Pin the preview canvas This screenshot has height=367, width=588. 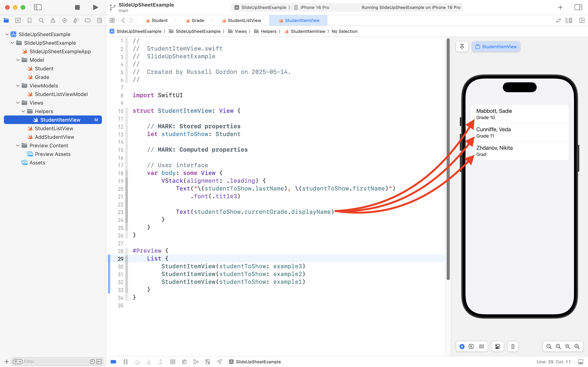click(462, 47)
